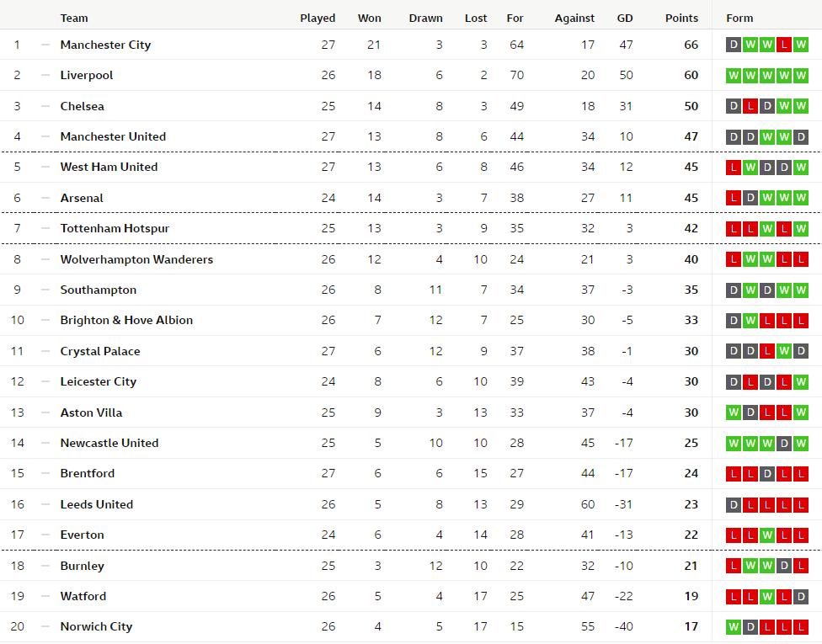Click Aston Villa's grey D form badge
The image size is (822, 644).
pyautogui.click(x=750, y=412)
